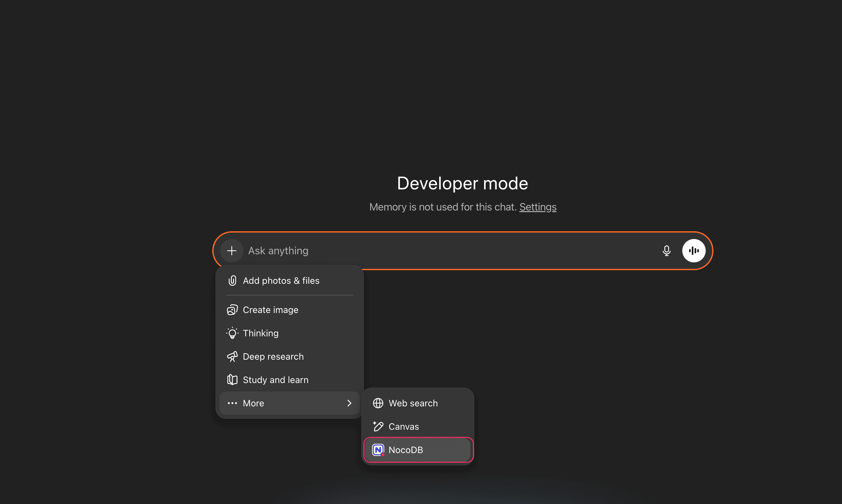Viewport: 842px width, 504px height.
Task: Click the Thinking lightbulb icon
Action: (x=232, y=333)
